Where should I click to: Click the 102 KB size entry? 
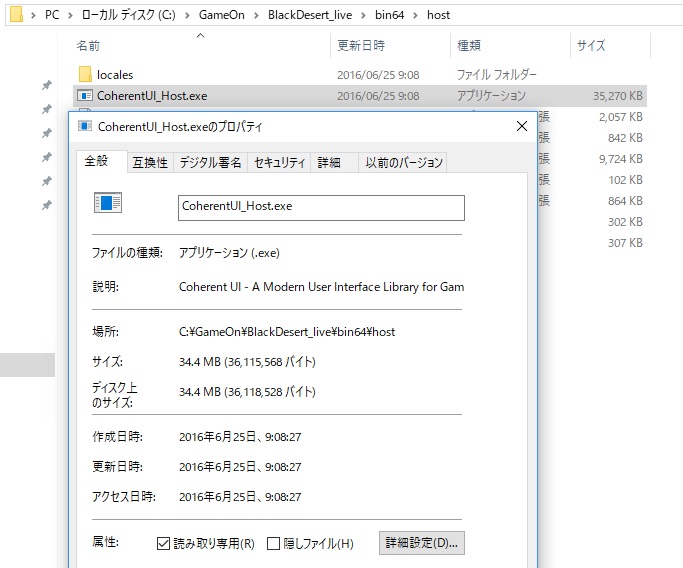point(626,179)
